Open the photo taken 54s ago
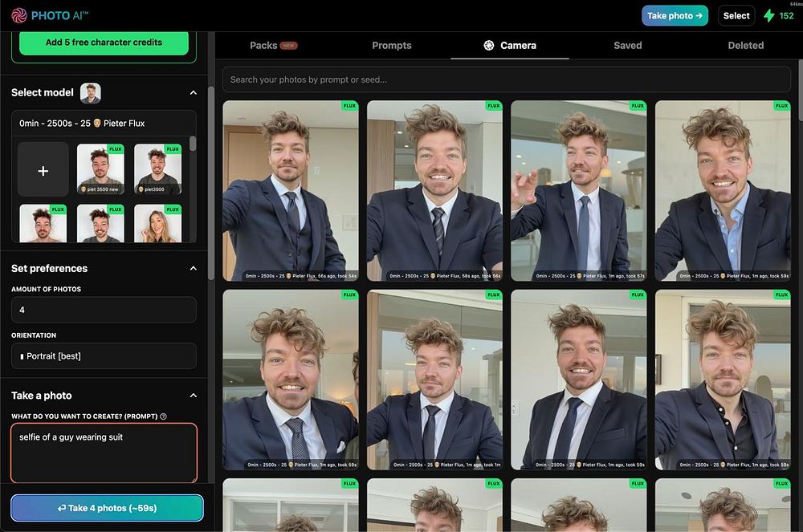This screenshot has width=803, height=532. click(291, 191)
